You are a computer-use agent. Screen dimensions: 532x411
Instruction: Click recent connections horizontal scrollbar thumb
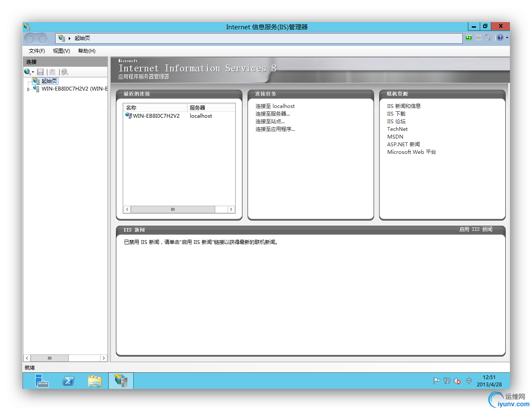173,209
